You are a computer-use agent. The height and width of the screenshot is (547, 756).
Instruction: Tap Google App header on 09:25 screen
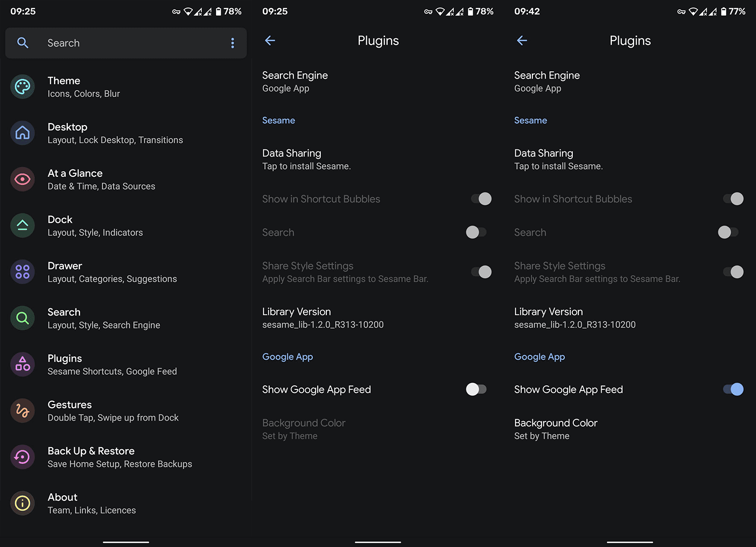[287, 357]
